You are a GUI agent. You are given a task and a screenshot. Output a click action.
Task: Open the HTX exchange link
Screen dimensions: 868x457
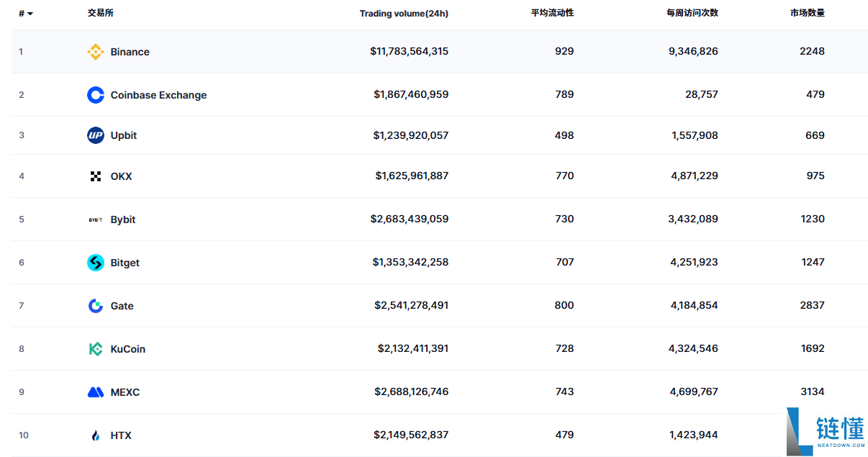click(x=121, y=435)
